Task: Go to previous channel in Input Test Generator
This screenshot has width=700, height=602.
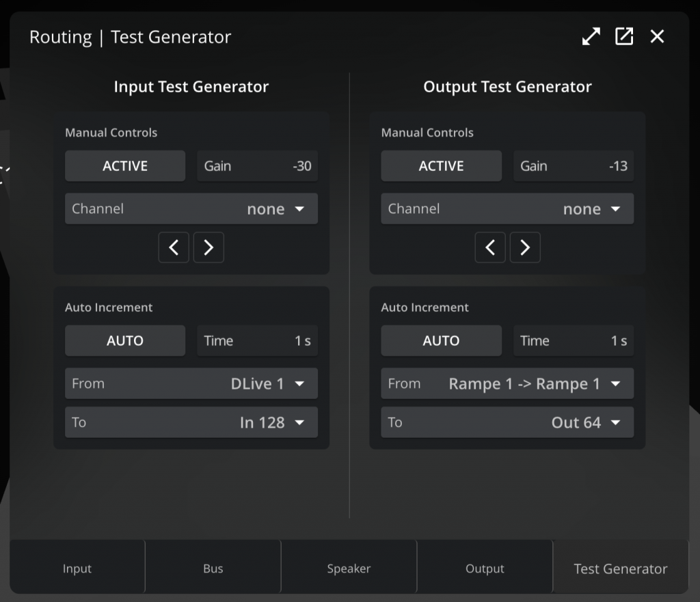Action: 174,247
